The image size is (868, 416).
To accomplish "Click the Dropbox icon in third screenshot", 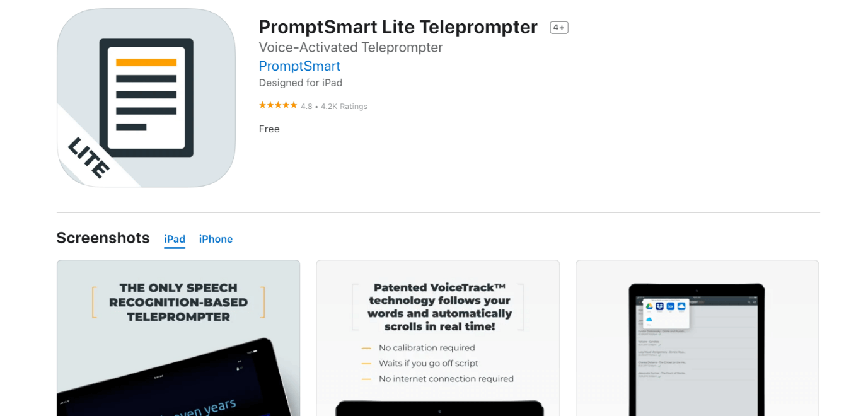I will [x=659, y=306].
